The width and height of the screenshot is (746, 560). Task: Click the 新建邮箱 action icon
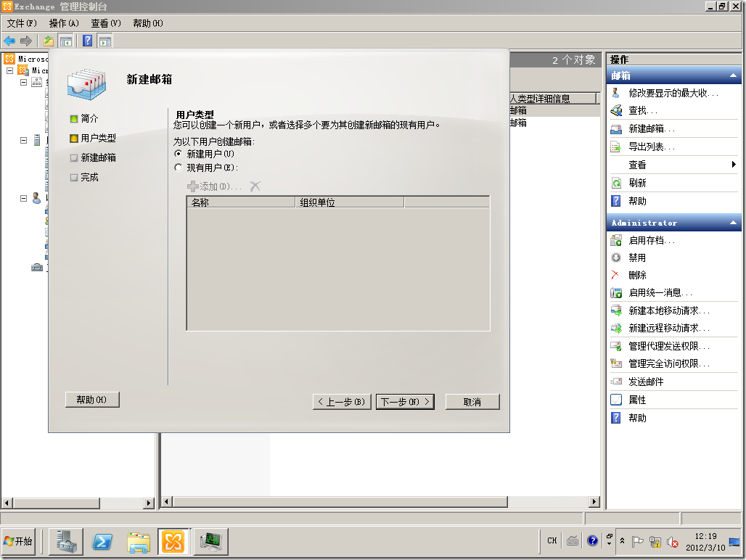616,128
